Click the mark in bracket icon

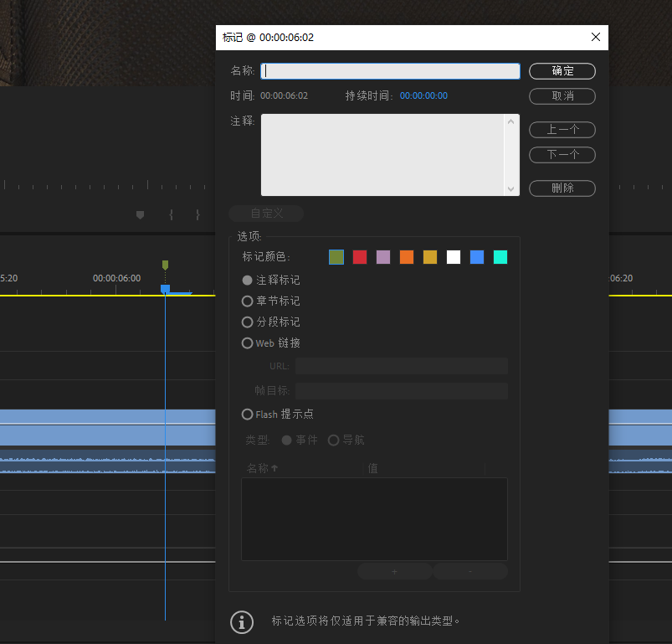(171, 214)
